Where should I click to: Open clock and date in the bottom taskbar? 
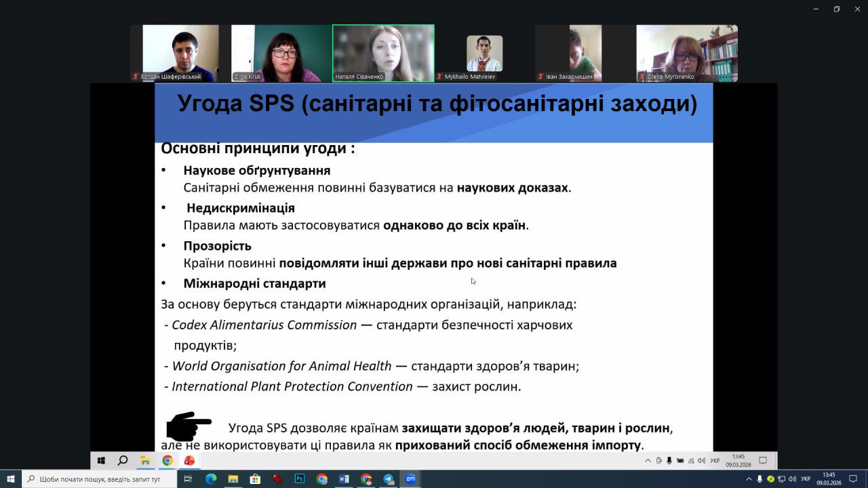point(829,479)
